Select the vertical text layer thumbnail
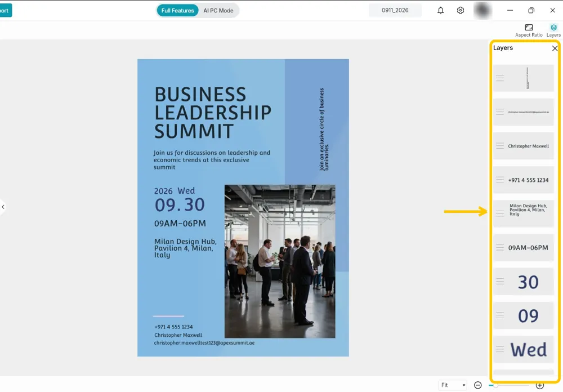 point(523,78)
